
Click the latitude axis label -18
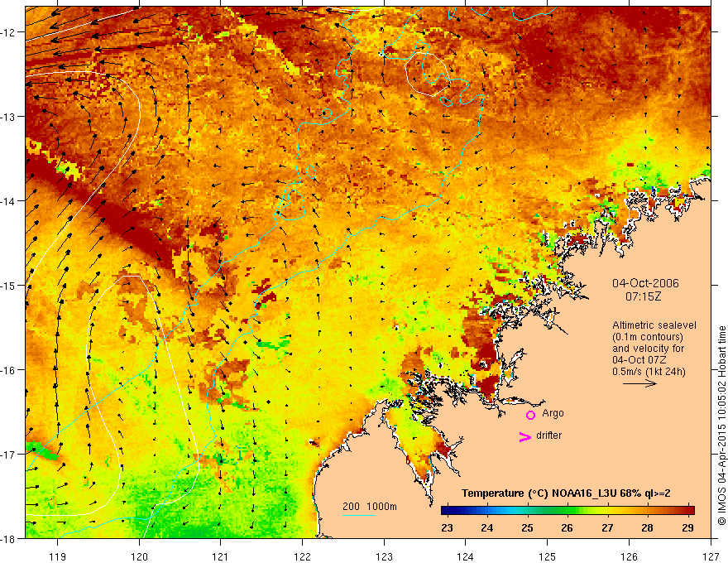tap(8, 538)
